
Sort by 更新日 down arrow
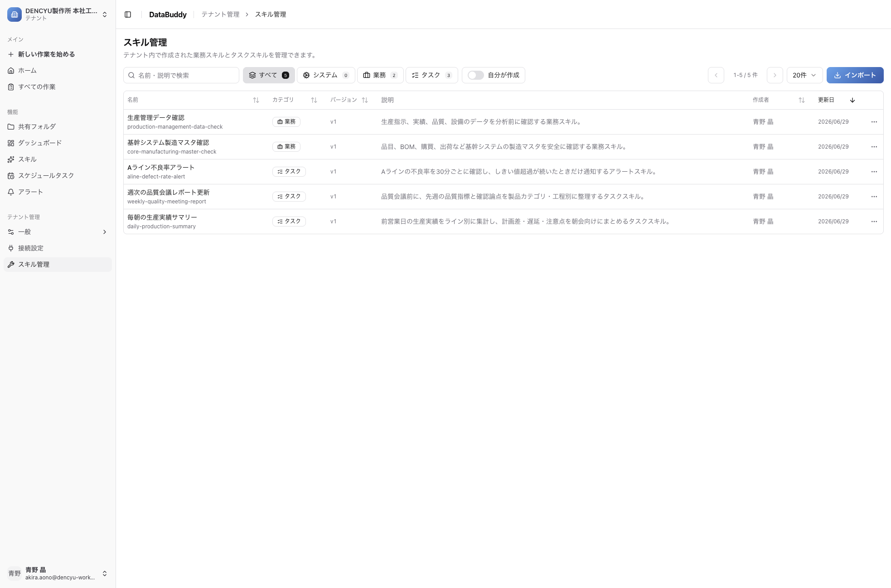click(852, 100)
